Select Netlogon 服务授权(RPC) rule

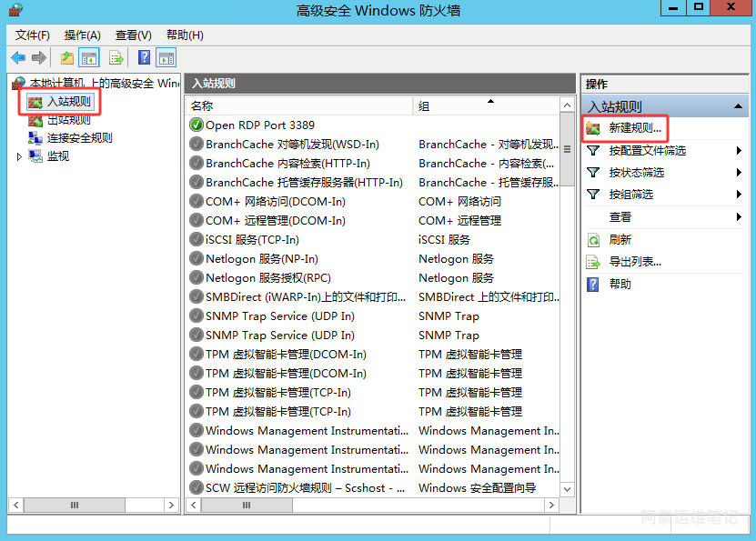click(268, 278)
